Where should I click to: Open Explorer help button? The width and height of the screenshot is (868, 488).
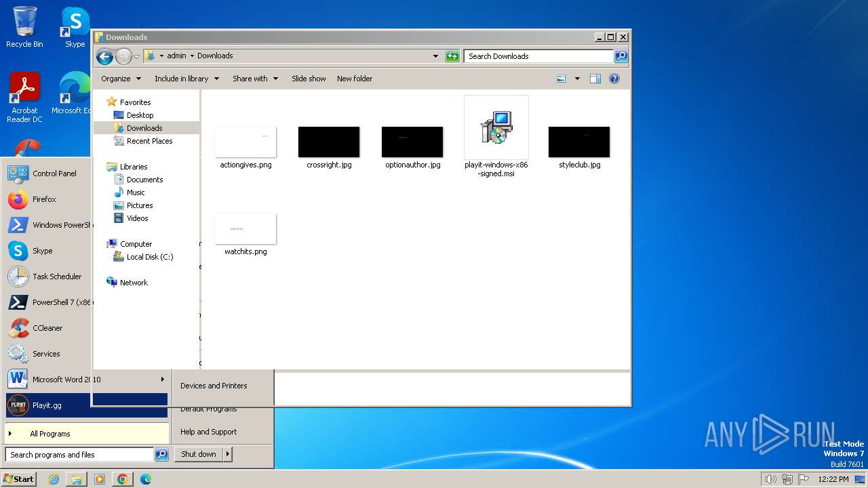point(614,79)
